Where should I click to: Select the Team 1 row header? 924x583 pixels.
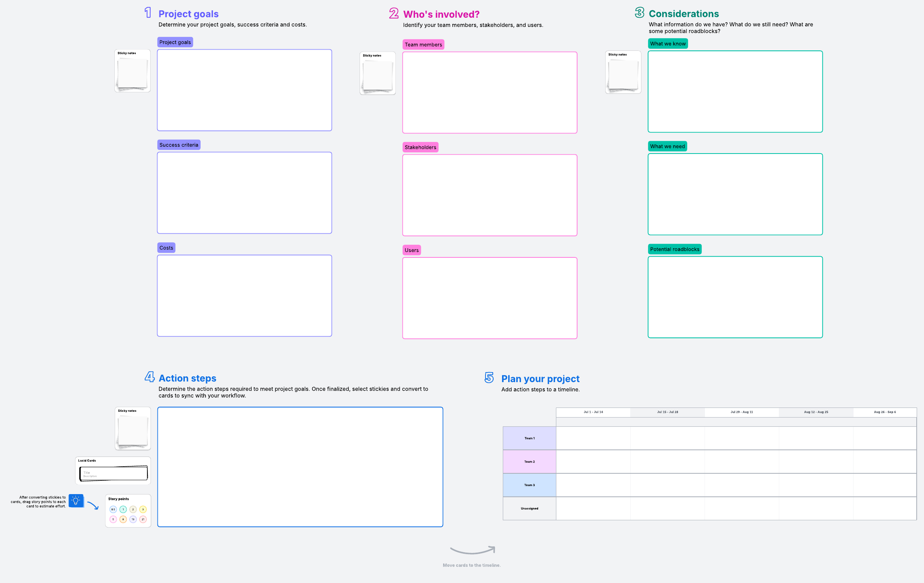(529, 438)
